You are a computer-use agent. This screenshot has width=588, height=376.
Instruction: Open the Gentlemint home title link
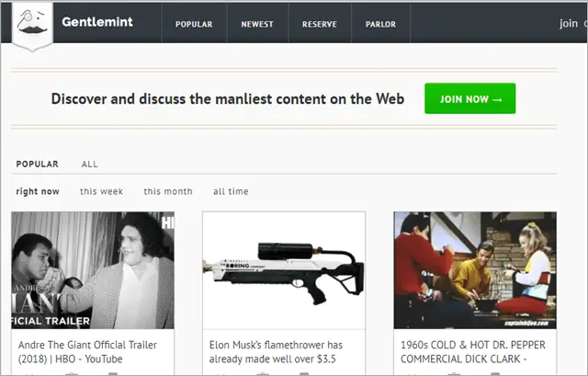97,22
